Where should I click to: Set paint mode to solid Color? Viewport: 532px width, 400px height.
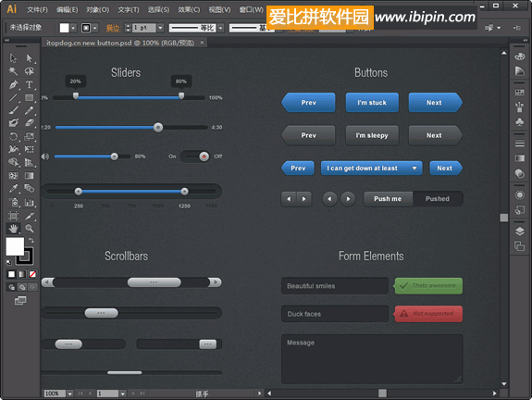11,274
